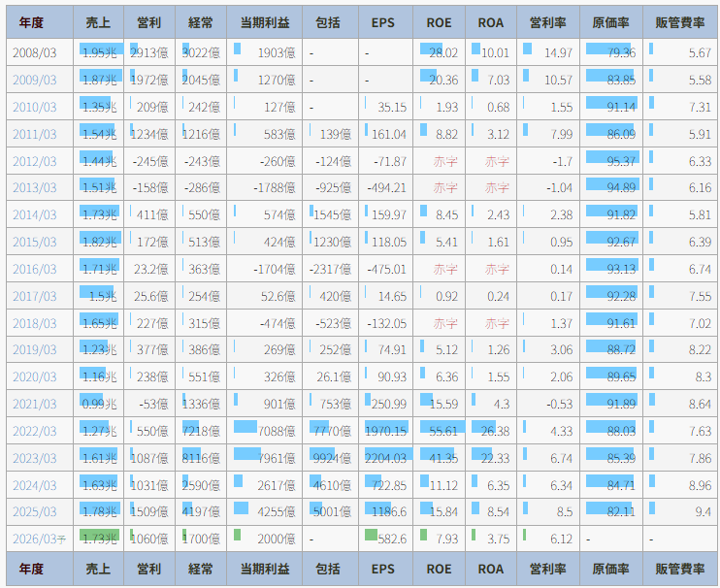Select the 8116億 ordinary profit cell
The image size is (720, 588).
tap(201, 458)
